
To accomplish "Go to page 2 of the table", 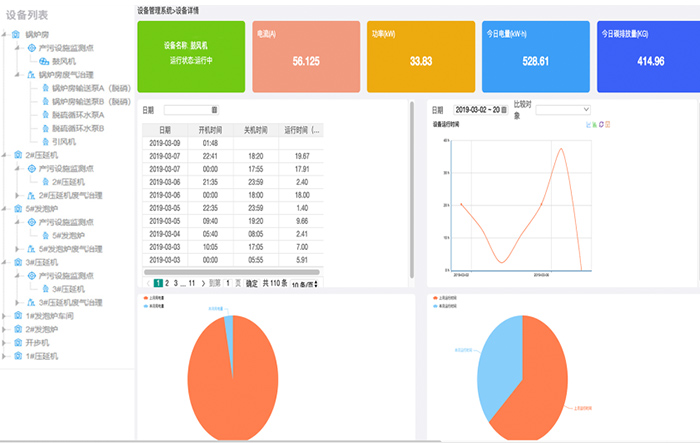I will pos(166,283).
